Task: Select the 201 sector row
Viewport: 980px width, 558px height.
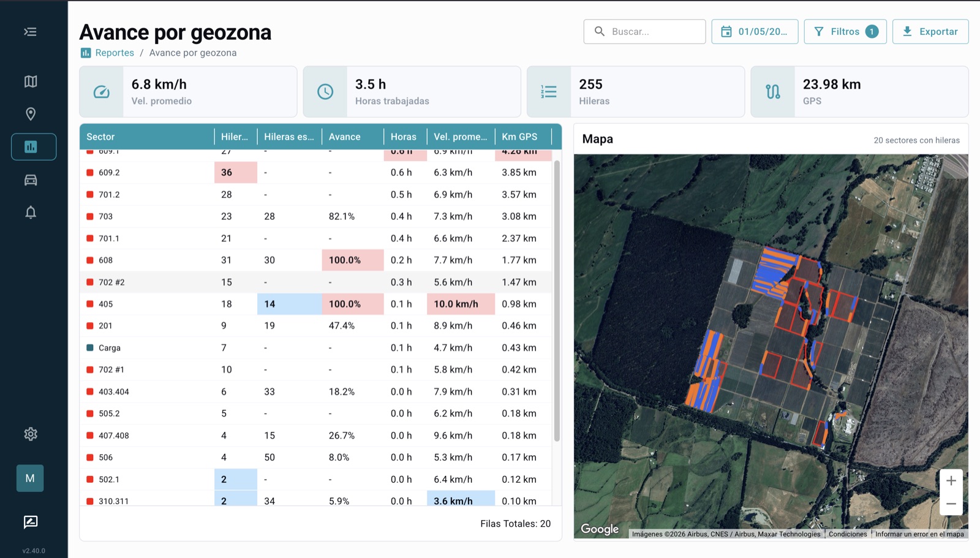Action: [316, 326]
